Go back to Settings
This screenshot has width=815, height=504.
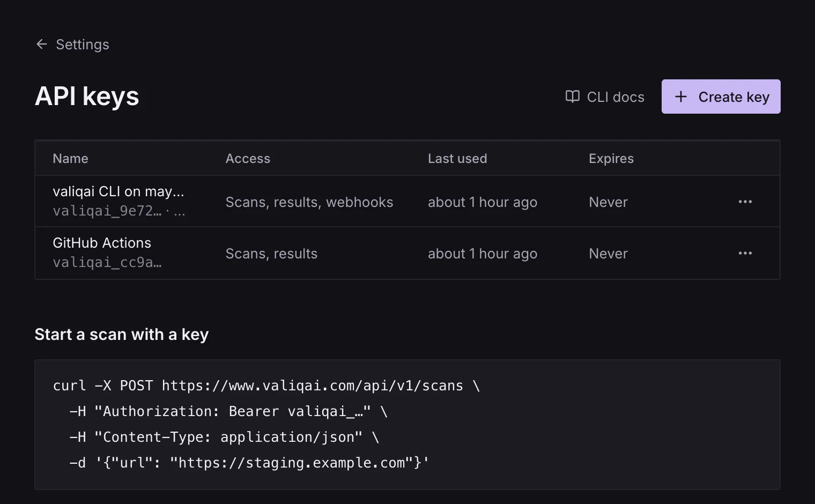pyautogui.click(x=72, y=44)
